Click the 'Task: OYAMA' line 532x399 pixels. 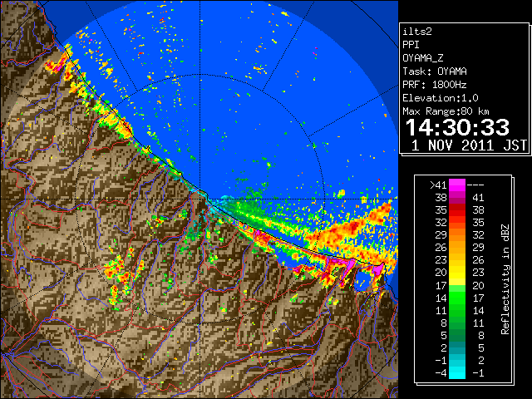(x=435, y=71)
